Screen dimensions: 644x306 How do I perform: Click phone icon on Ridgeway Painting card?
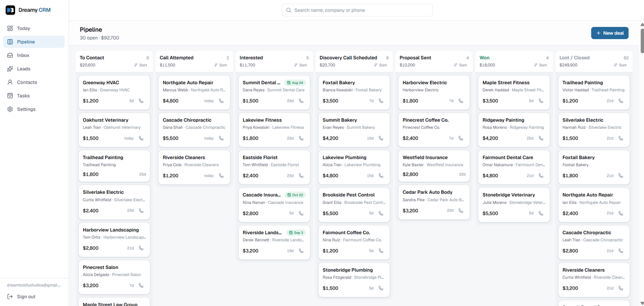click(541, 139)
